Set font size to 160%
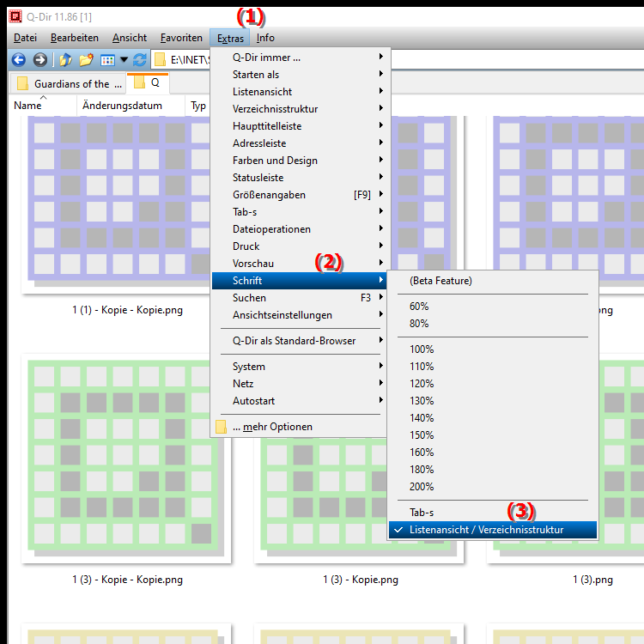644x644 pixels. pos(493,453)
